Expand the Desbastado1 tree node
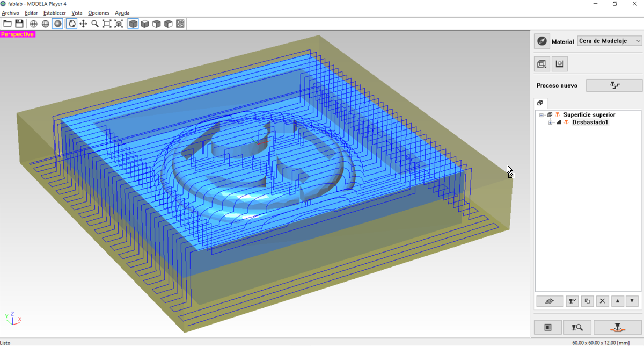Viewport: 644px width, 346px height. tap(550, 123)
